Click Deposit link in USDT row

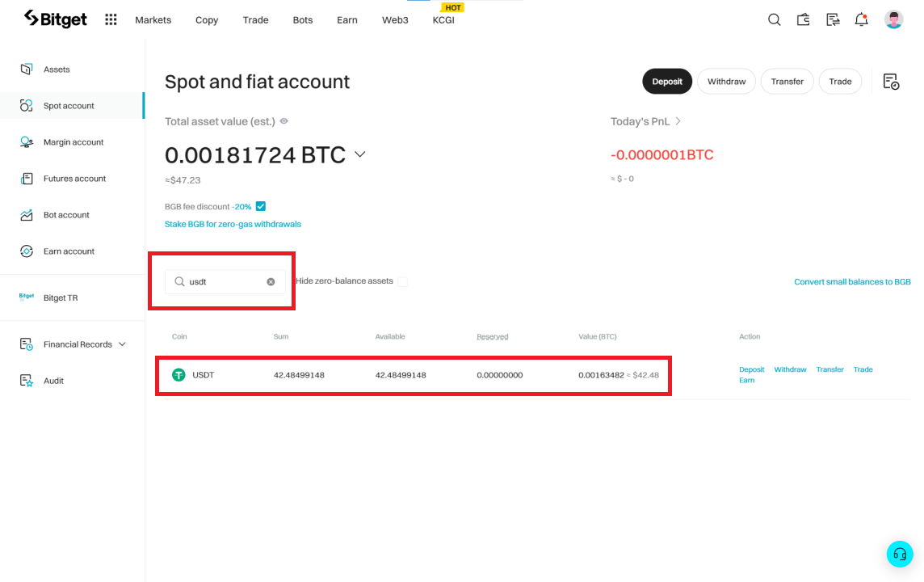tap(751, 369)
